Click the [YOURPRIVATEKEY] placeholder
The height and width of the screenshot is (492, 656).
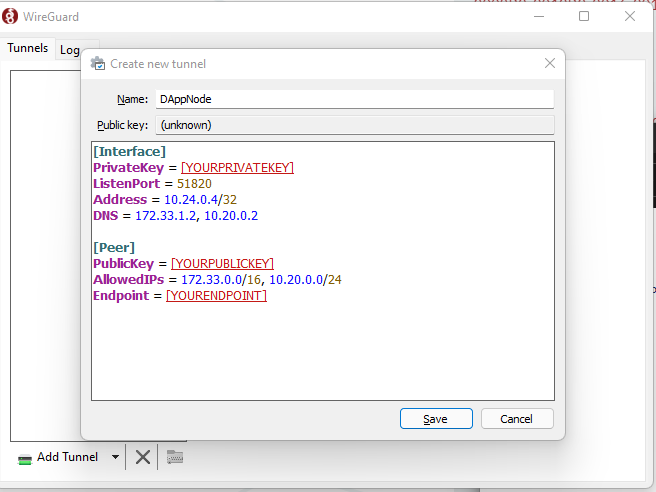[237, 168]
